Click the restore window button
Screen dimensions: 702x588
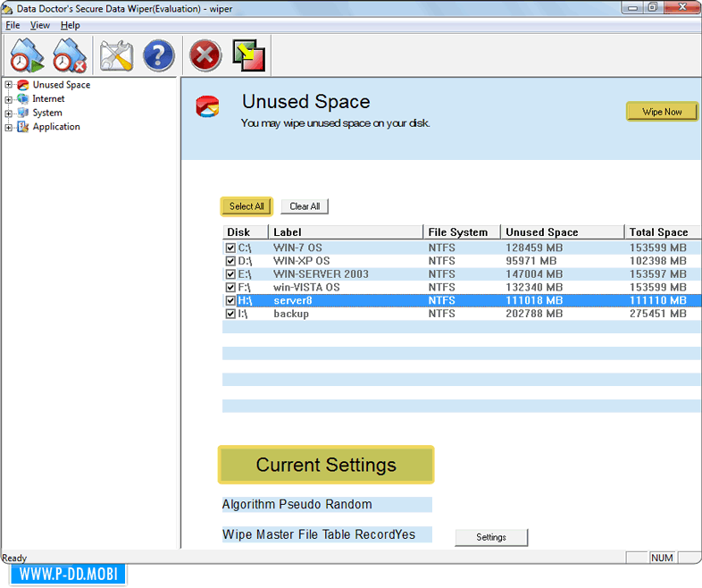point(653,8)
